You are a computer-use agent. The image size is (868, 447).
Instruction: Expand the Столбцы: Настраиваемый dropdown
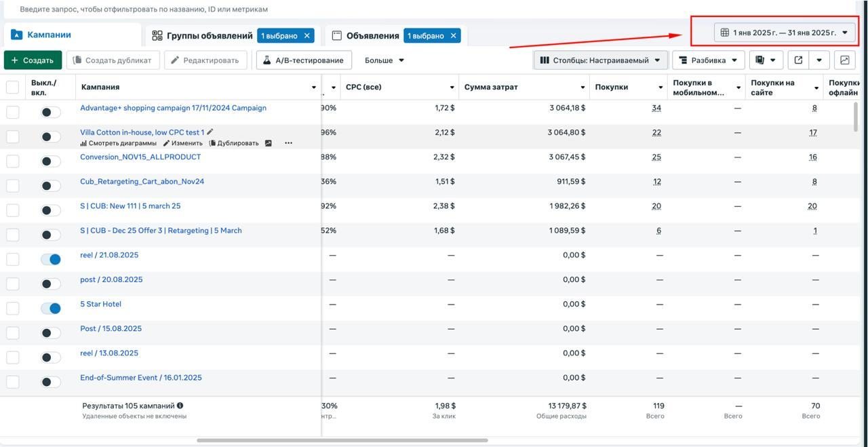click(x=601, y=60)
